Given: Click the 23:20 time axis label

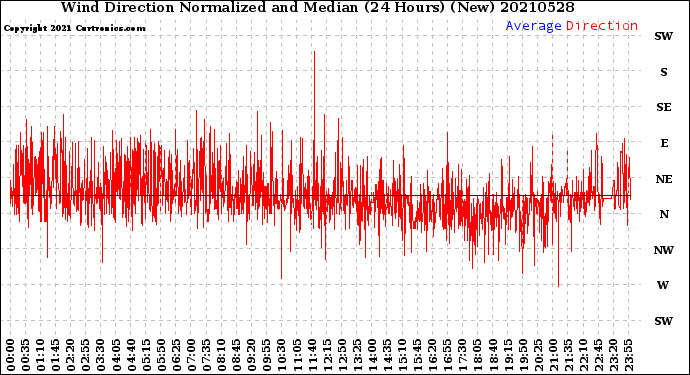Looking at the screenshot, I should coord(613,355).
